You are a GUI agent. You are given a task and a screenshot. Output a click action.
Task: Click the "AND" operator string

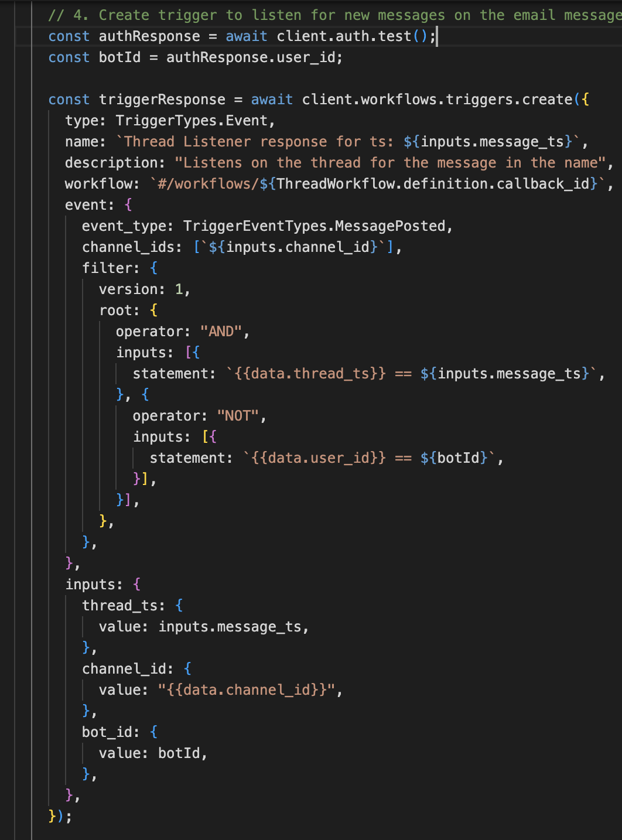click(221, 332)
